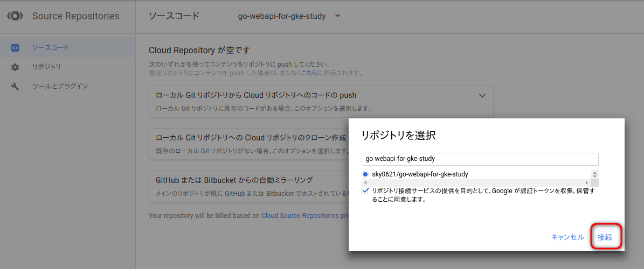Image resolution: width=644 pixels, height=269 pixels.
Task: Click the horizontal scrollbar right arrow
Action: [586, 182]
